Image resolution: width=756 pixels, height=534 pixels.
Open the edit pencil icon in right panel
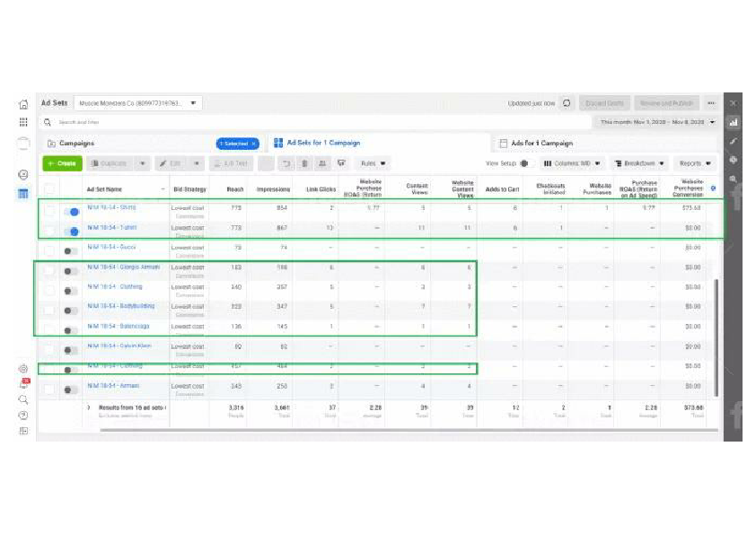coord(734,141)
